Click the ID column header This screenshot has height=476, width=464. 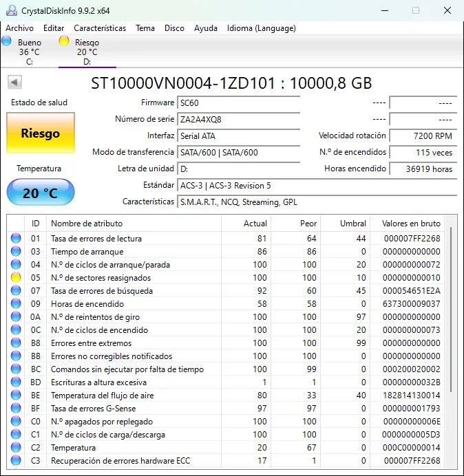pos(35,224)
